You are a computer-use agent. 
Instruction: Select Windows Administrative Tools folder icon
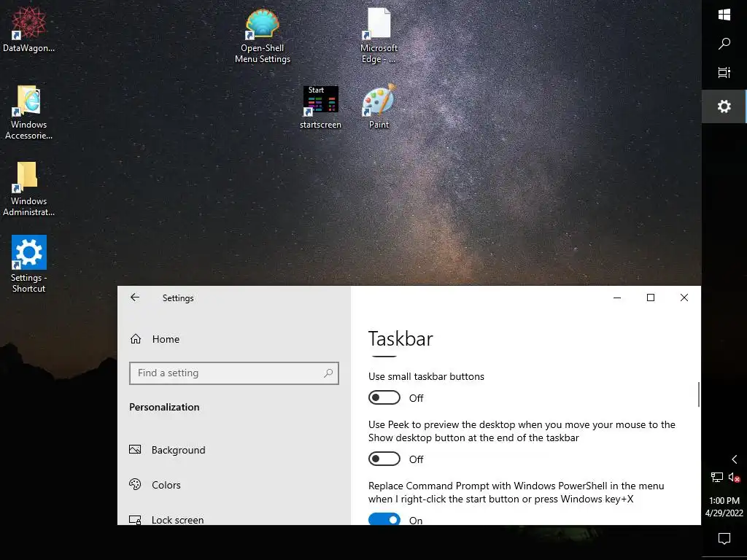(x=28, y=190)
